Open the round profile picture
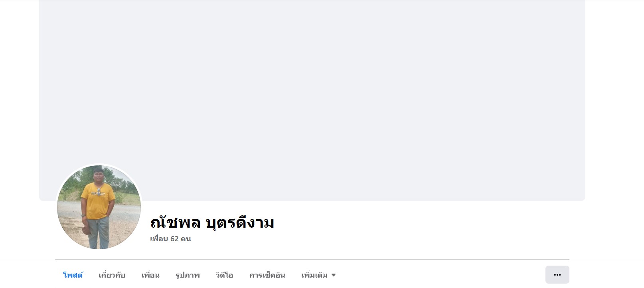 [99, 207]
